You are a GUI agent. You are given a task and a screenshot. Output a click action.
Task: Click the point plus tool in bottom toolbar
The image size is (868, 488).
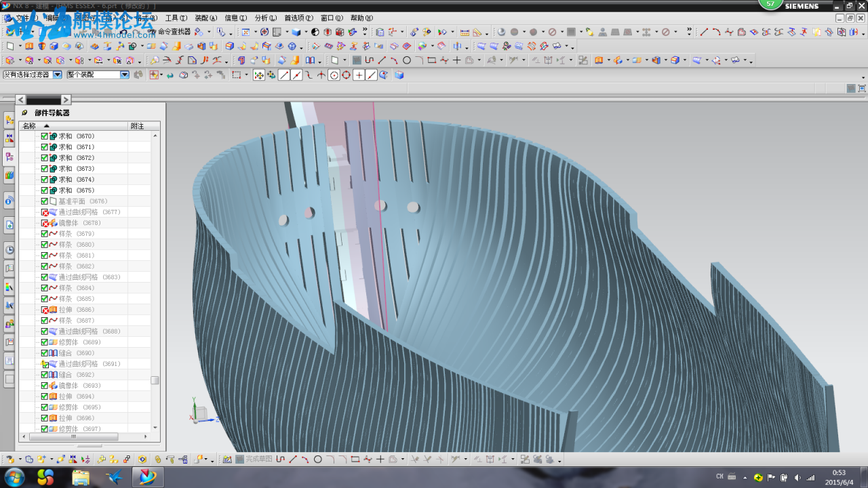click(380, 460)
